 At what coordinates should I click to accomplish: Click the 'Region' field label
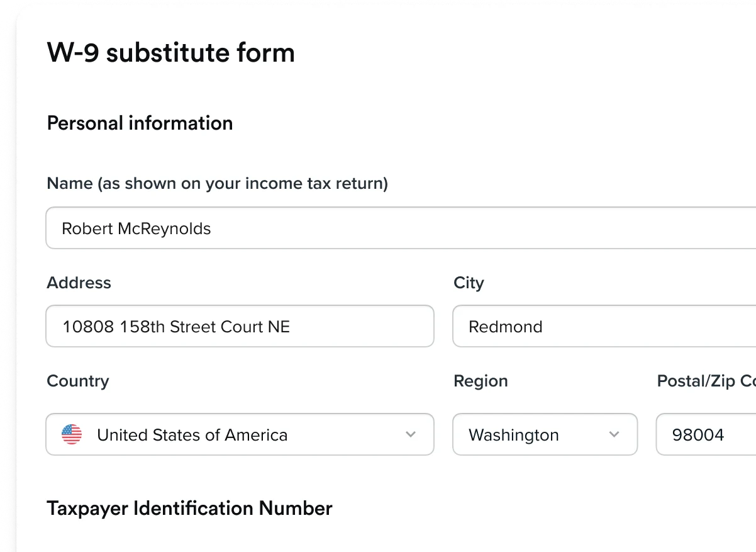(x=481, y=381)
